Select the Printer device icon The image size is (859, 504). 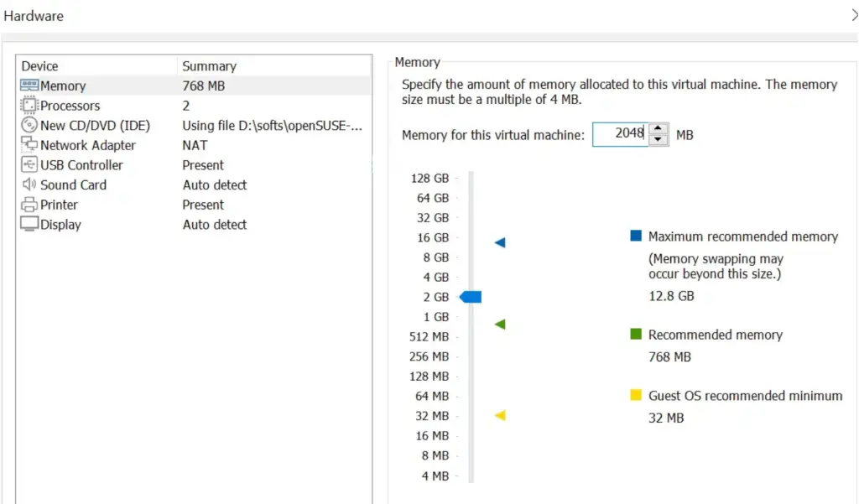click(x=29, y=205)
